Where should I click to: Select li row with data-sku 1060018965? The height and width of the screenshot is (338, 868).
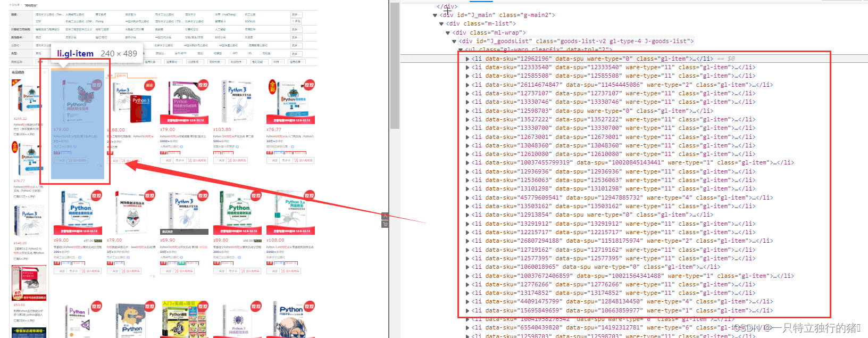(596, 267)
